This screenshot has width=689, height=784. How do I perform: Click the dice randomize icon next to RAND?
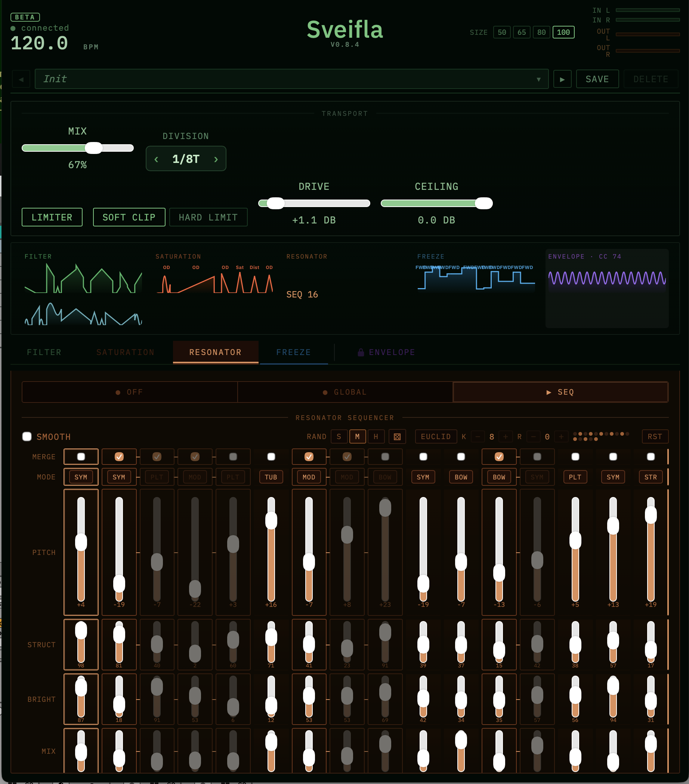(x=397, y=436)
